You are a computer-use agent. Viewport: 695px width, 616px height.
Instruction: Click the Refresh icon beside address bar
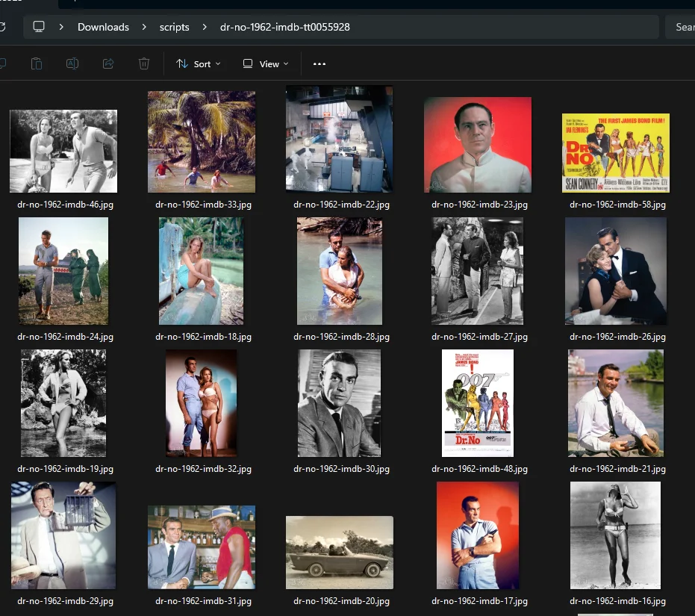click(2, 27)
